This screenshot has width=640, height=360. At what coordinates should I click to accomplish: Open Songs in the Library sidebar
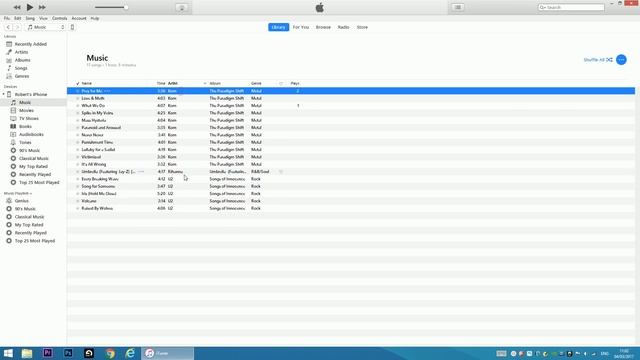coord(21,68)
